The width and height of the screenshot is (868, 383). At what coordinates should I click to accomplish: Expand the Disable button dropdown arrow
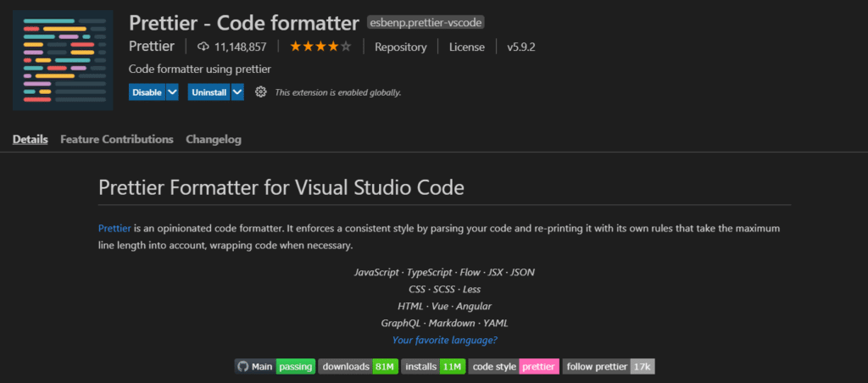pyautogui.click(x=172, y=92)
